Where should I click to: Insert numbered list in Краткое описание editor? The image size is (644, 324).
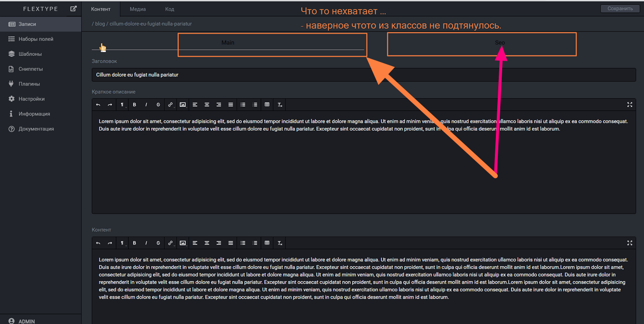[255, 104]
